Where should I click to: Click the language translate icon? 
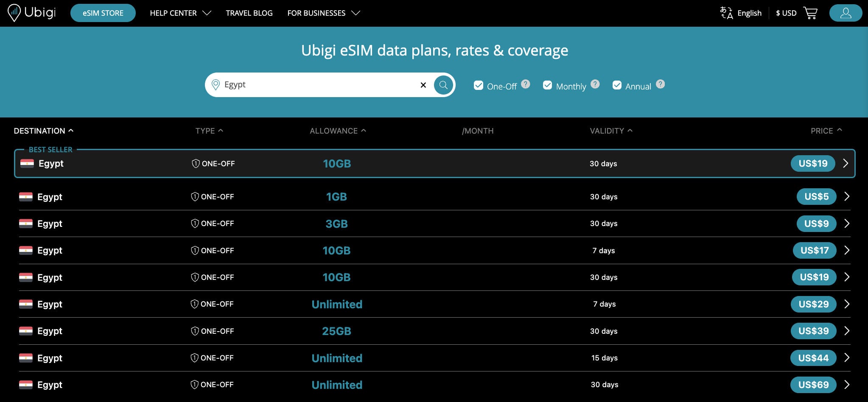pos(727,13)
